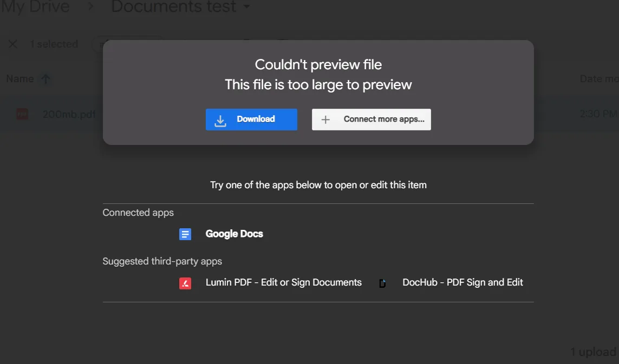Click the 'Connected apps' label
This screenshot has width=619, height=364.
pos(138,213)
